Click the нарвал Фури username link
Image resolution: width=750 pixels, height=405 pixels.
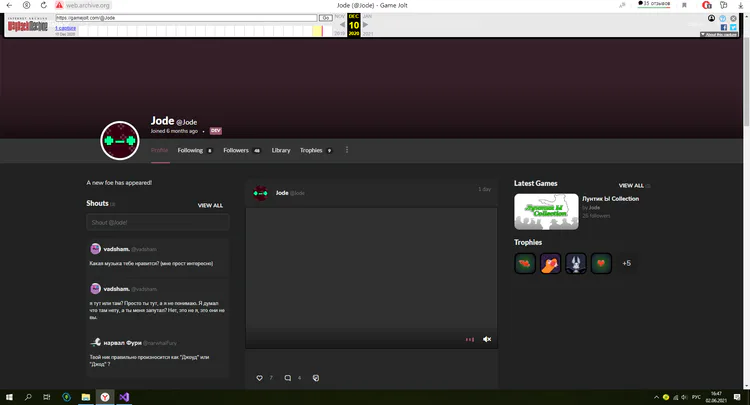122,343
